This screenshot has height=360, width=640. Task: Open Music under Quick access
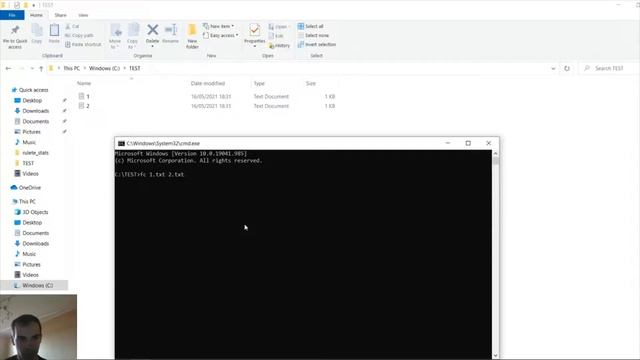(x=29, y=142)
